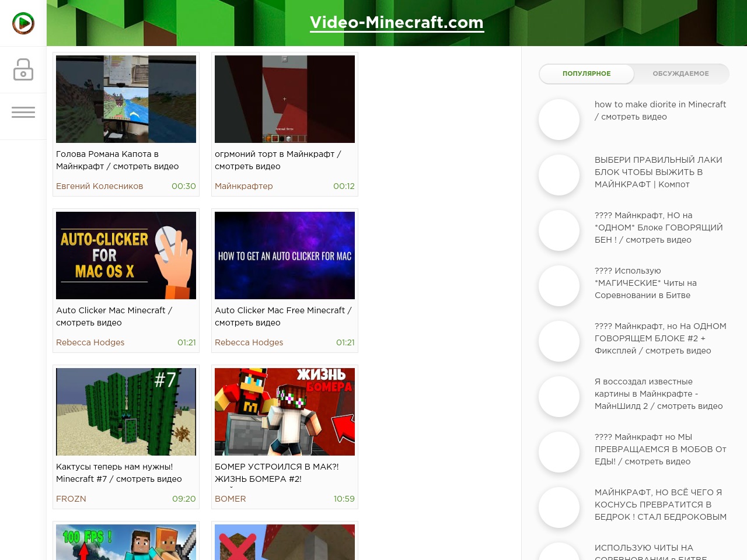Screen dimensions: 747x560
Task: Click round avatar beside МАГИЧЕСКИЕ Читы item
Action: pyautogui.click(x=559, y=286)
